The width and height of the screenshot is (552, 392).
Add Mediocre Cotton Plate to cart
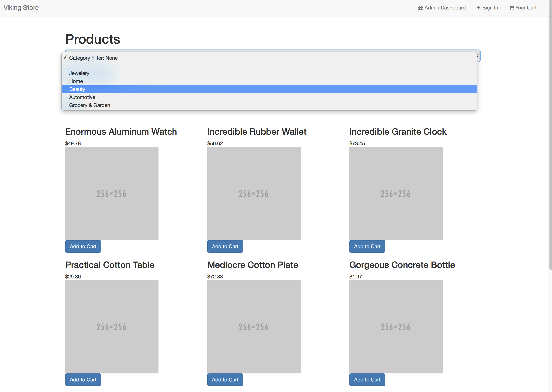pos(225,380)
